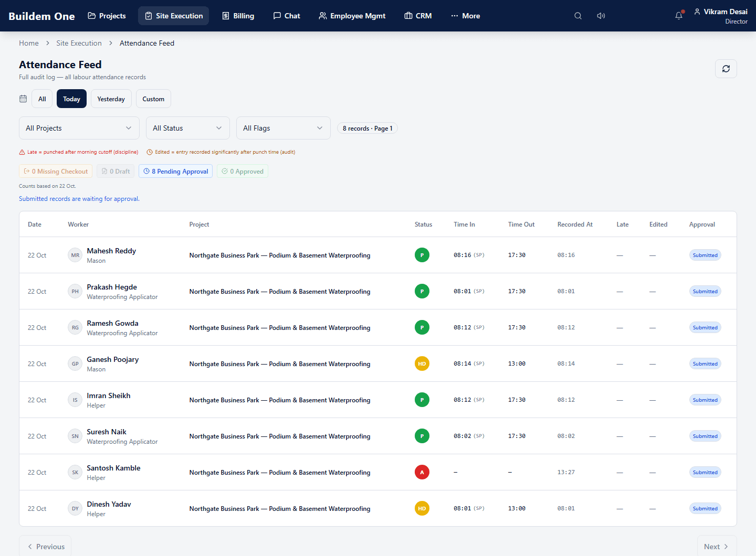Open the Chat navigation tab

click(x=287, y=16)
